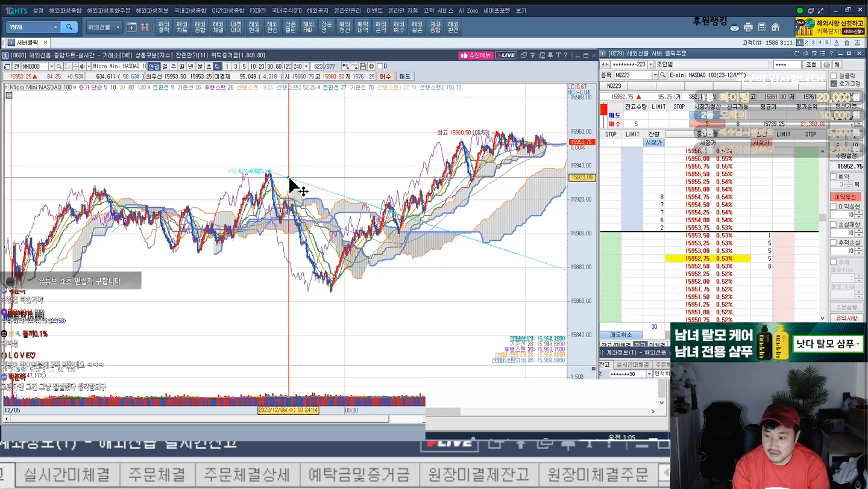Open the 해외종합 toolbar shortcut

(x=200, y=27)
